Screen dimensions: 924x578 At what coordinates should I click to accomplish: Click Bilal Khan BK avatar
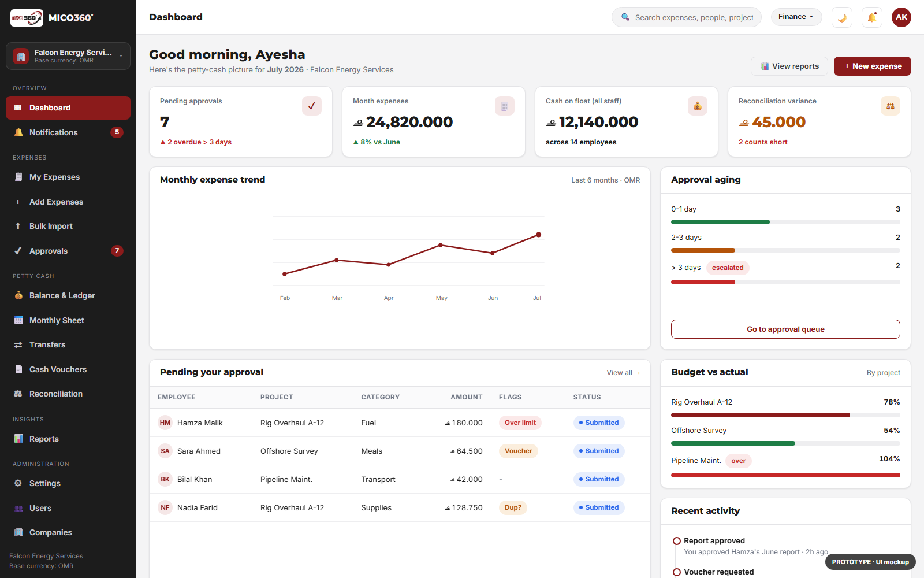pos(165,479)
